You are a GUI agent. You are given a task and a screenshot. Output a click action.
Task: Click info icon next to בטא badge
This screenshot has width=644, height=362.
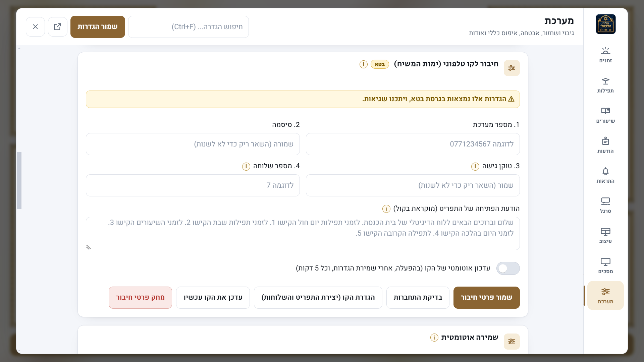[x=363, y=64]
